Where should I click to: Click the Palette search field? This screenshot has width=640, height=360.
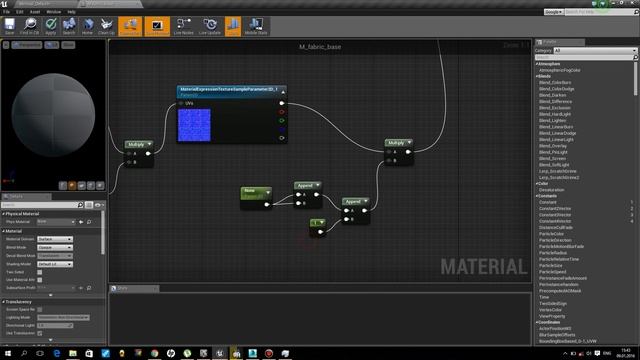tap(584, 58)
